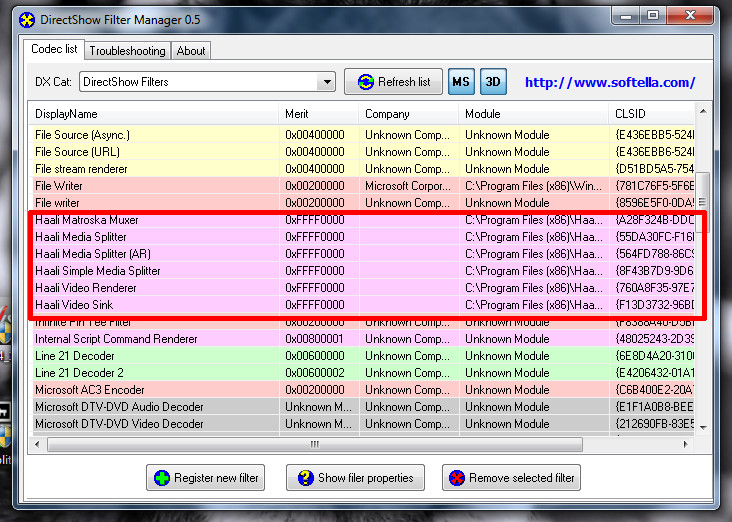This screenshot has height=522, width=732.
Task: Minimize the Filter Manager window
Action: [626, 16]
